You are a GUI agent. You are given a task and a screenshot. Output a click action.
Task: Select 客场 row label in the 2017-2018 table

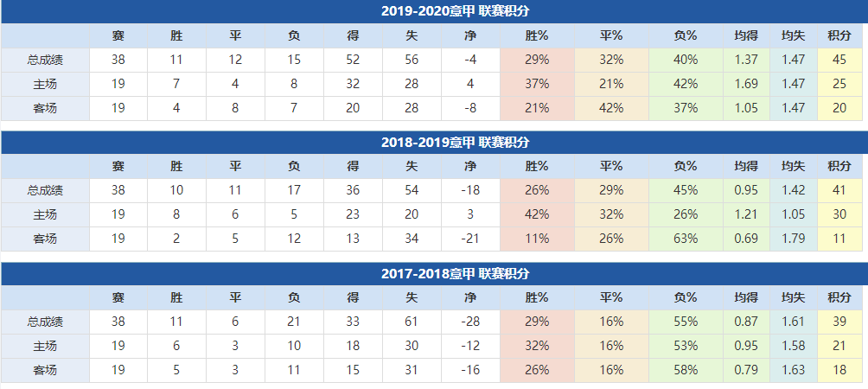[x=45, y=370]
